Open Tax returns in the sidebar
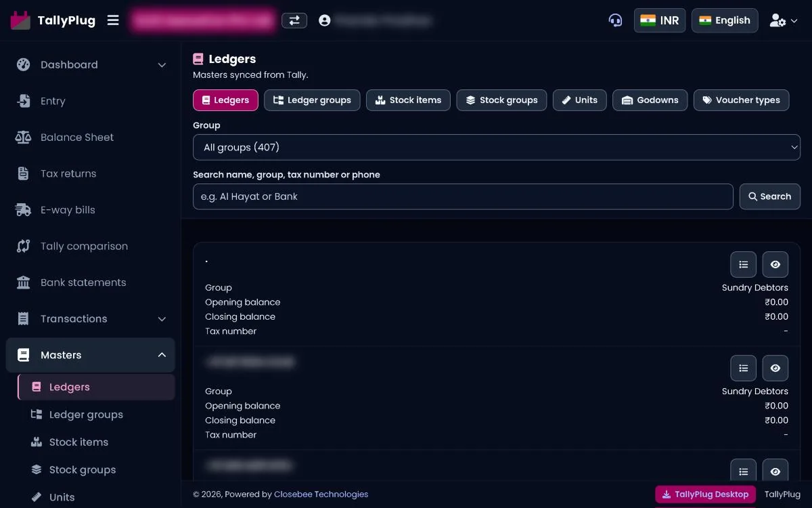Viewport: 812px width, 508px height. pos(91,173)
